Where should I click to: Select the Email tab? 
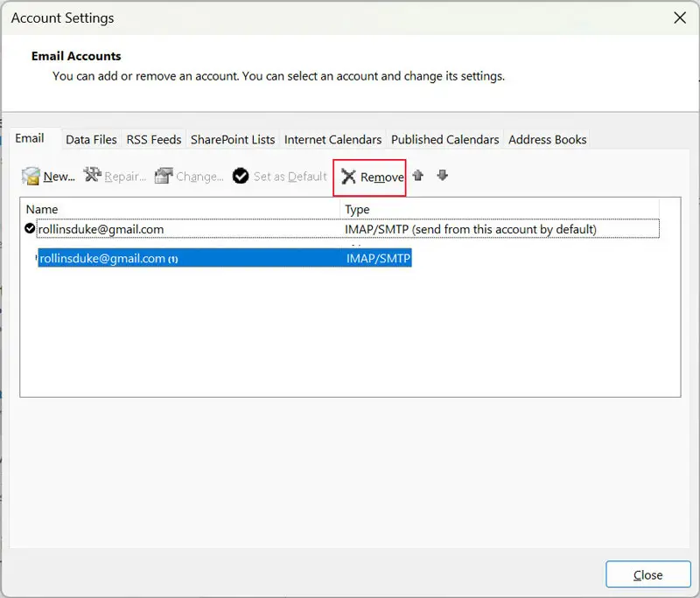point(30,139)
